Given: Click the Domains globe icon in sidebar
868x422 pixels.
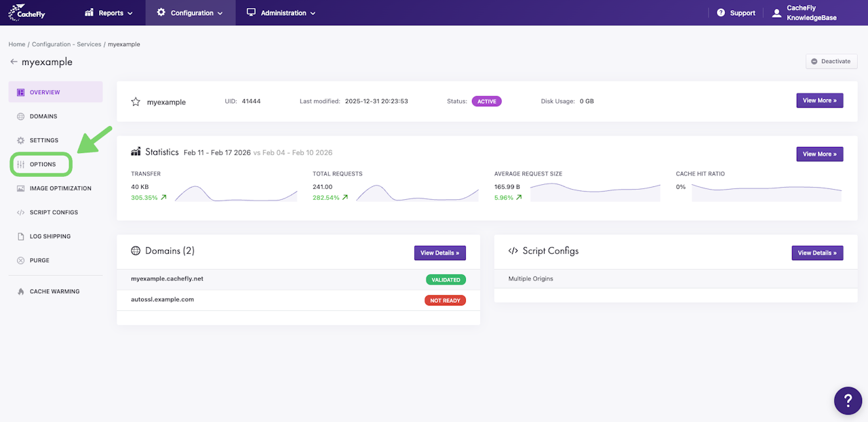Looking at the screenshot, I should point(20,117).
